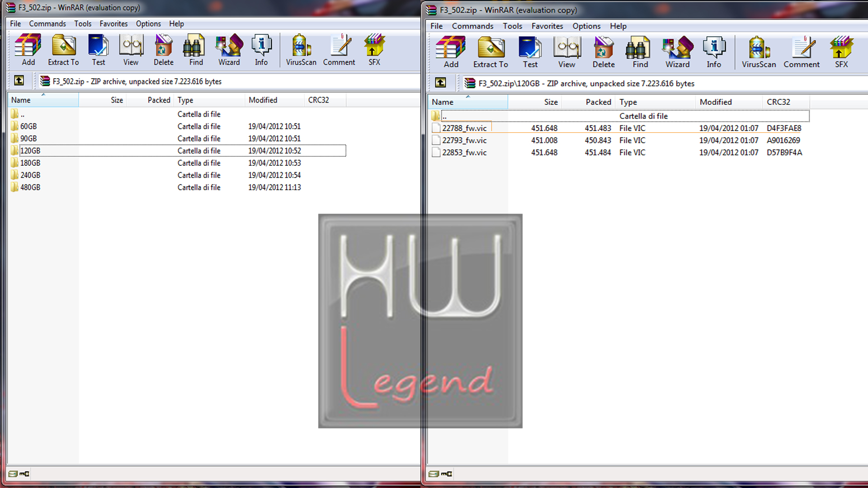Open Tools menu in right window
This screenshot has height=488, width=868.
click(512, 26)
